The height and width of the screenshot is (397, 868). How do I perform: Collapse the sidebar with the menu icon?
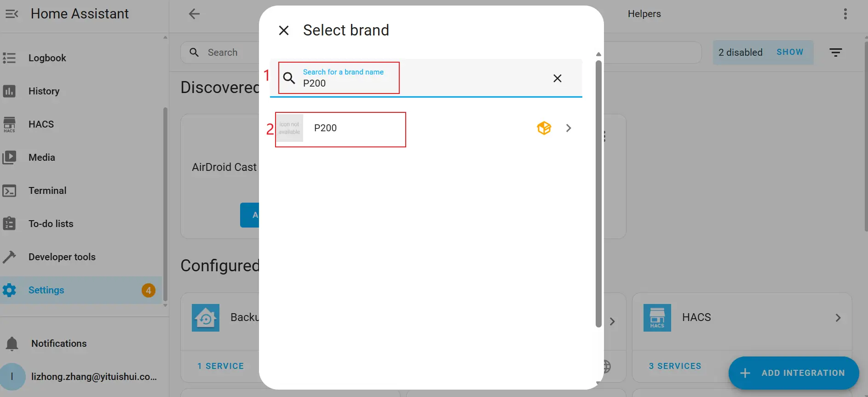[x=11, y=14]
